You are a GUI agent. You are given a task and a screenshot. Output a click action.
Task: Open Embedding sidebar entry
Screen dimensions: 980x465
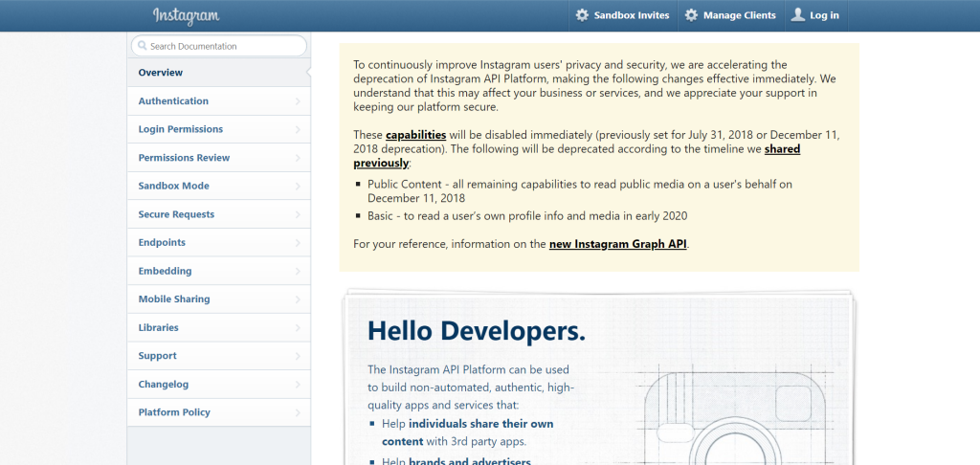tap(219, 271)
